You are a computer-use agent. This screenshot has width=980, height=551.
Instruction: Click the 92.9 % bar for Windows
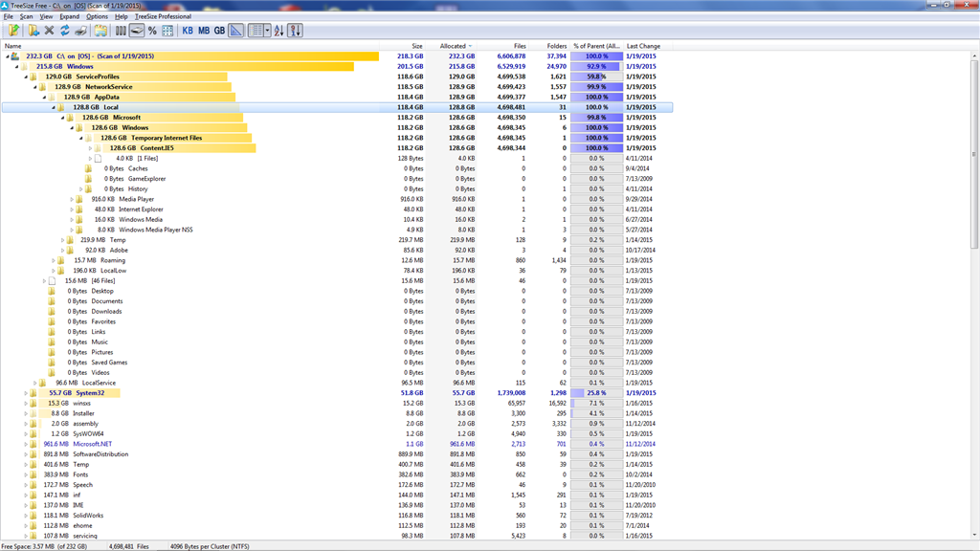point(597,66)
